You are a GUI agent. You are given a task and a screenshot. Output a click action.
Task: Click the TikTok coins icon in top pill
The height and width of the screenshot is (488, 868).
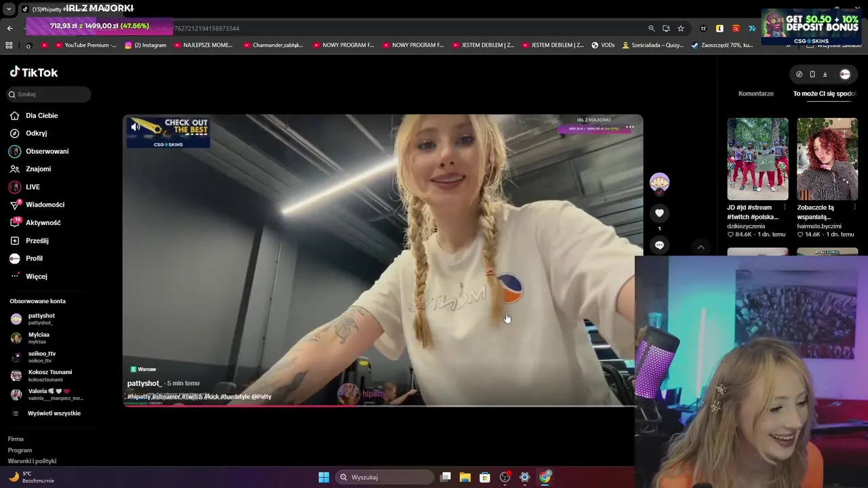(799, 75)
